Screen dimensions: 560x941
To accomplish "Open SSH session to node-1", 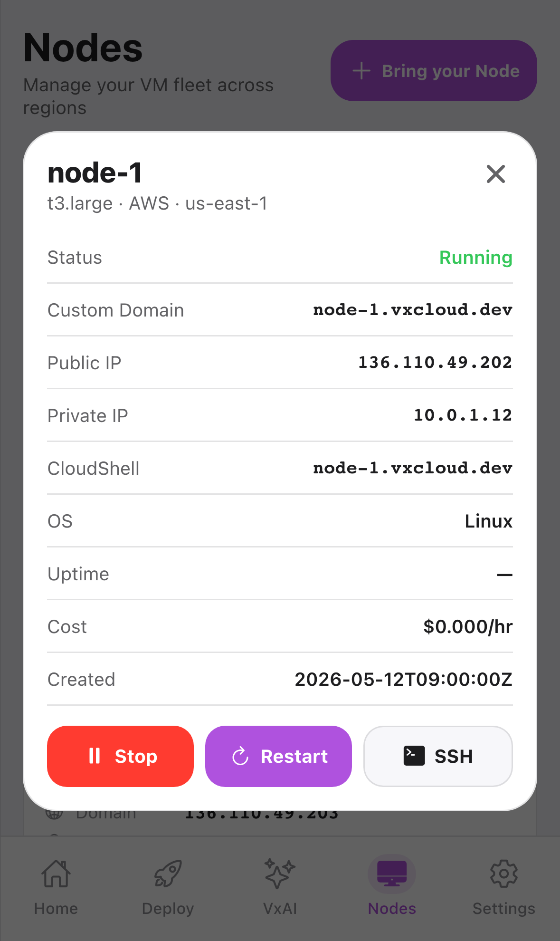I will (438, 756).
